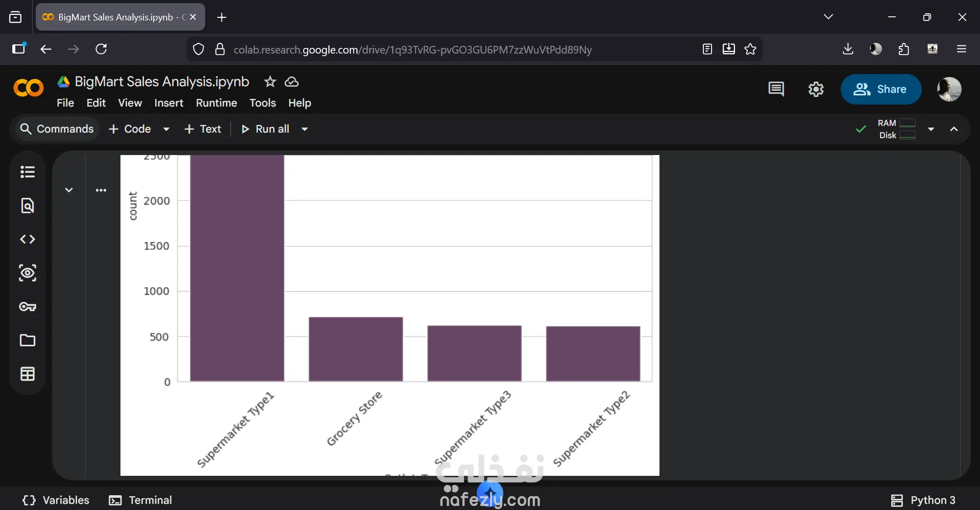The height and width of the screenshot is (510, 980).
Task: Click the connected checkmark status
Action: click(861, 129)
